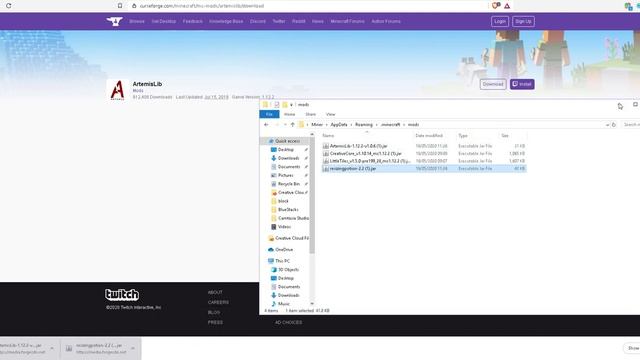Click the CurseForge anvil logo
The height and width of the screenshot is (360, 640).
click(x=114, y=21)
